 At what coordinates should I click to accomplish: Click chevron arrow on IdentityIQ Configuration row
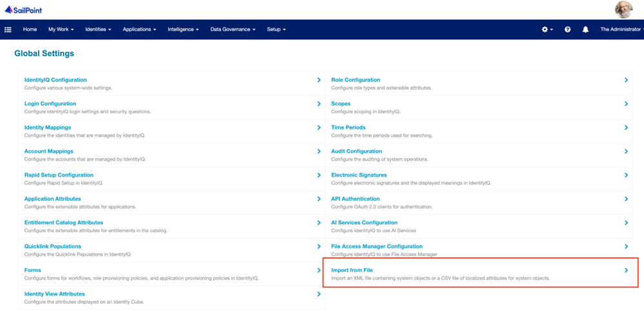(319, 80)
